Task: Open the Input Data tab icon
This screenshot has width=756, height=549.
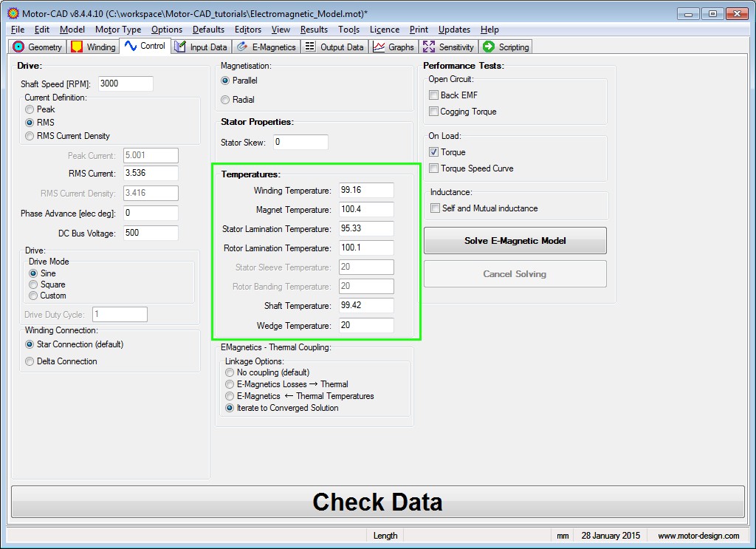Action: pyautogui.click(x=180, y=47)
